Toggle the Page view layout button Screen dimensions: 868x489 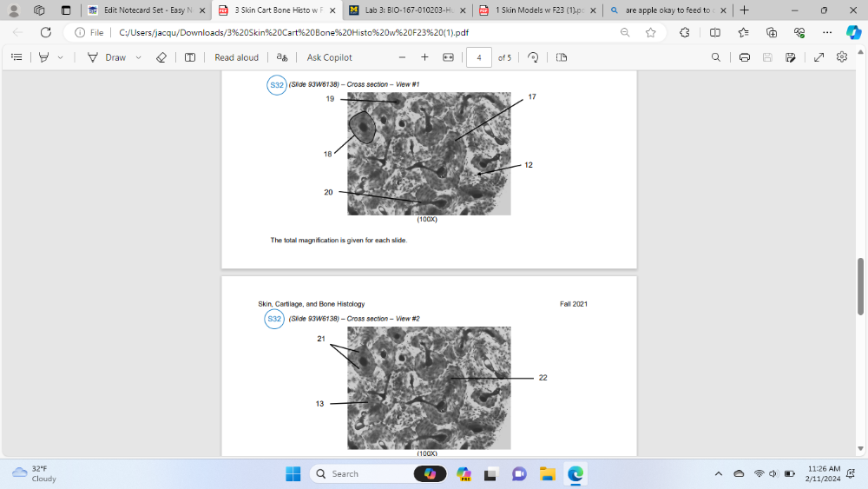click(561, 57)
